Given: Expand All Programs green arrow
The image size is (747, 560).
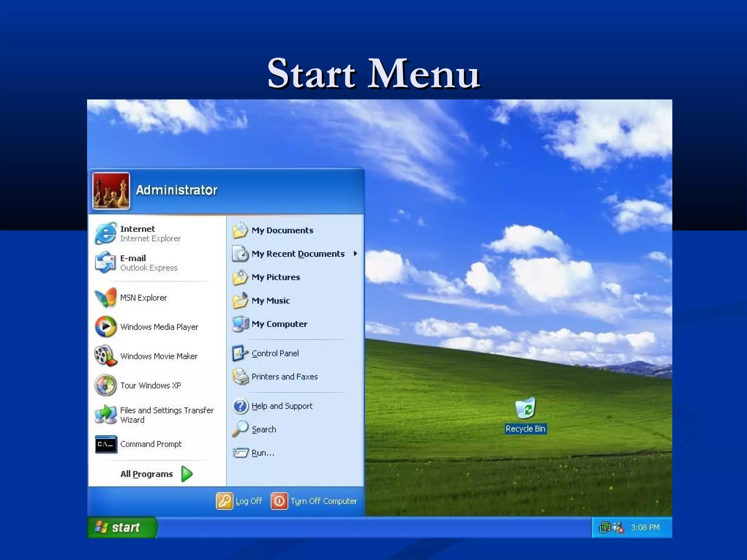Looking at the screenshot, I should [187, 474].
